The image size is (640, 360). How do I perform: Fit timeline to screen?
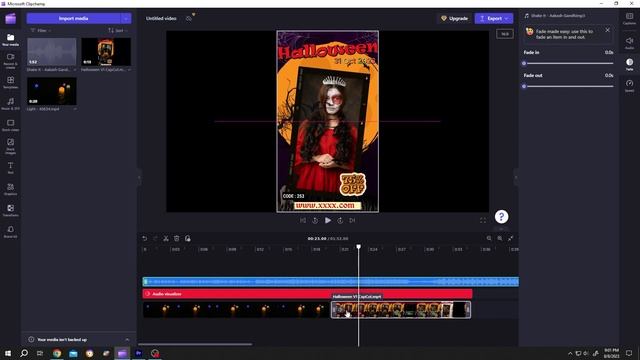(x=511, y=238)
